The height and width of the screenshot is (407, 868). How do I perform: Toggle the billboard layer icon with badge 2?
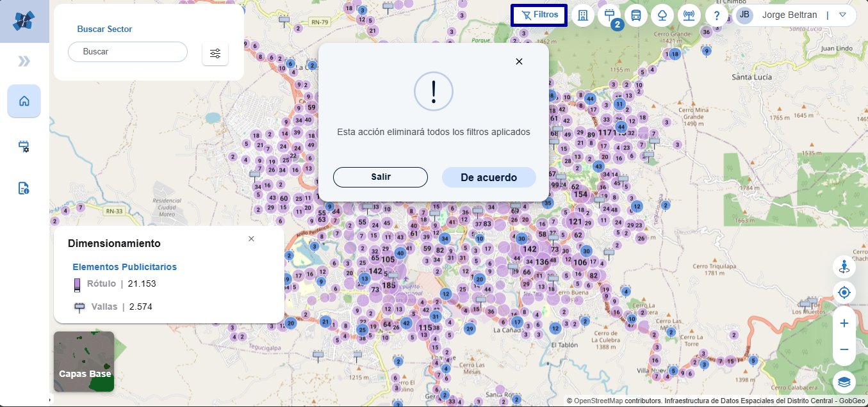click(609, 15)
